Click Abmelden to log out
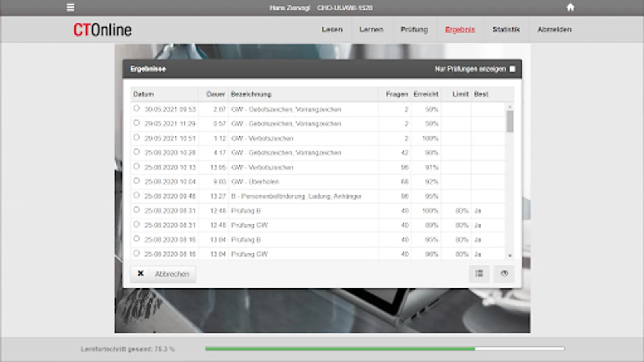Image resolution: width=644 pixels, height=362 pixels. tap(554, 29)
